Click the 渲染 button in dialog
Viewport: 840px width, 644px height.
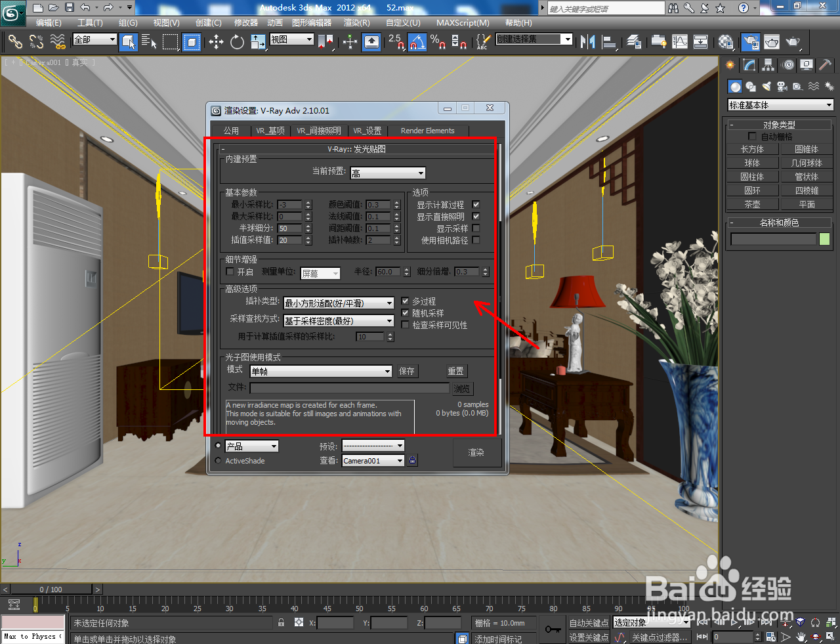pyautogui.click(x=476, y=452)
